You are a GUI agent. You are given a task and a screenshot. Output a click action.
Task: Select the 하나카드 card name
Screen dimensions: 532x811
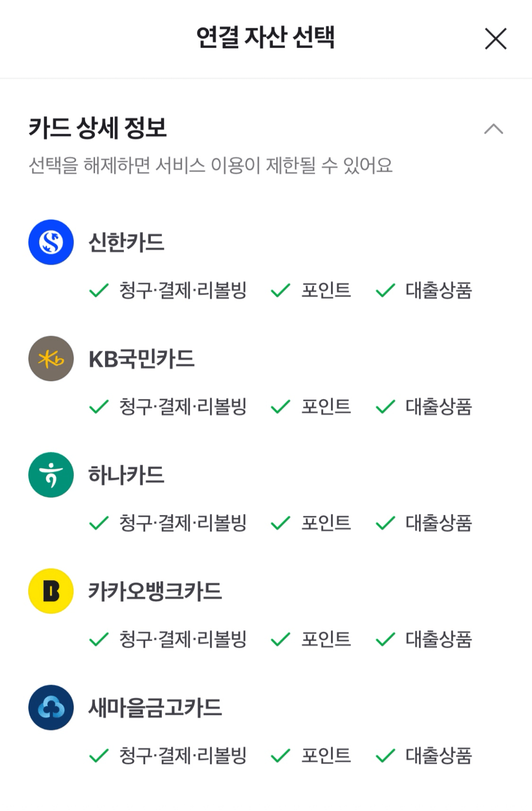[126, 475]
